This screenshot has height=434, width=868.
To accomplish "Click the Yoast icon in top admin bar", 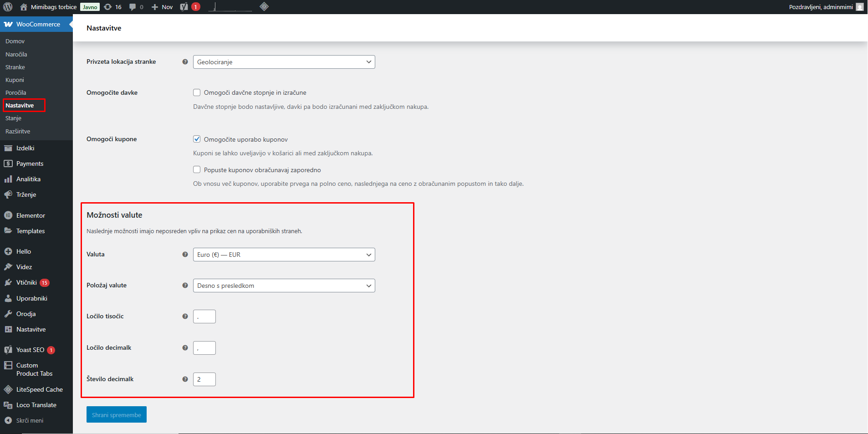I will [184, 7].
